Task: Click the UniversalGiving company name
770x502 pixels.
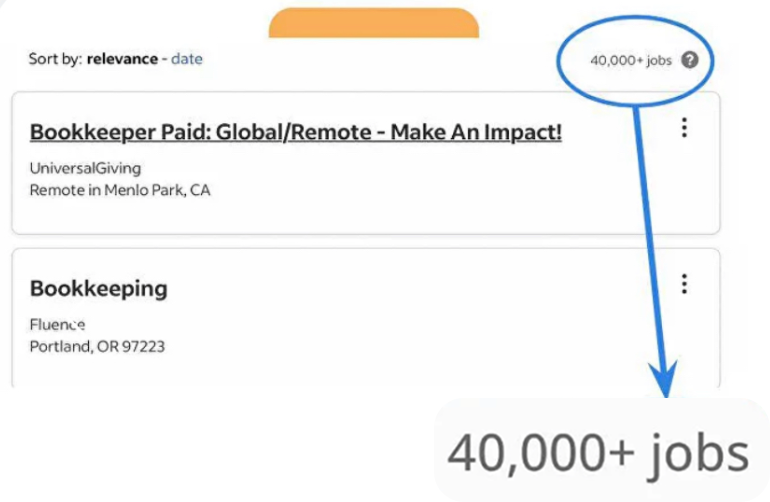Action: coord(85,168)
